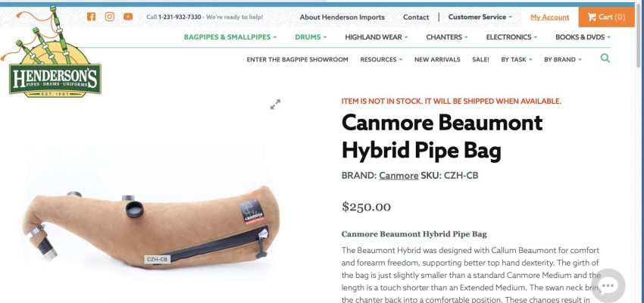
Task: Expand Bagpipes & Smallpipes menu
Action: (230, 37)
